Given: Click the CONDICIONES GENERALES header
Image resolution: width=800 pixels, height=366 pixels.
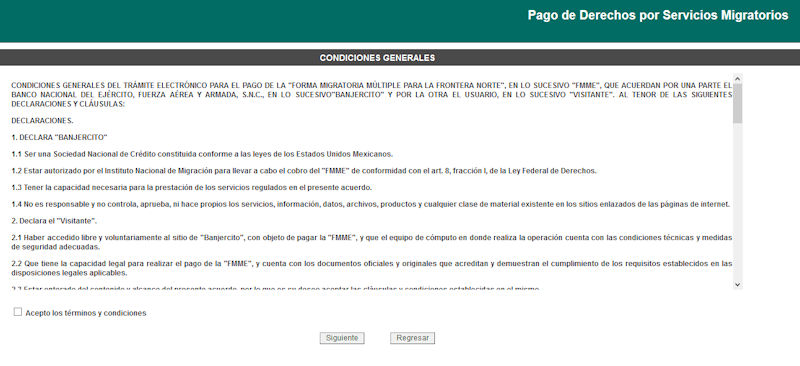Looking at the screenshot, I should [378, 58].
